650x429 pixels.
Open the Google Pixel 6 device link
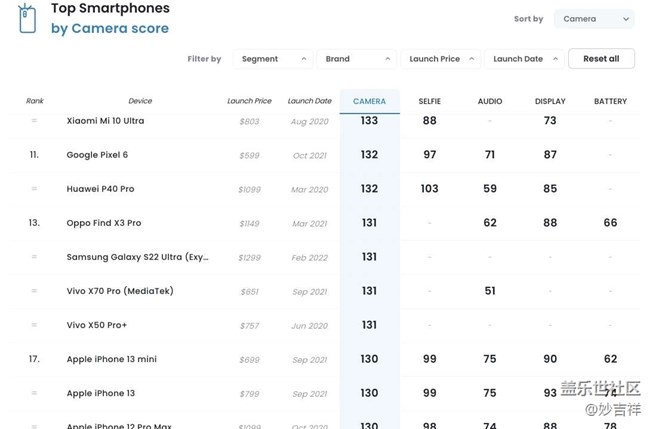[97, 155]
